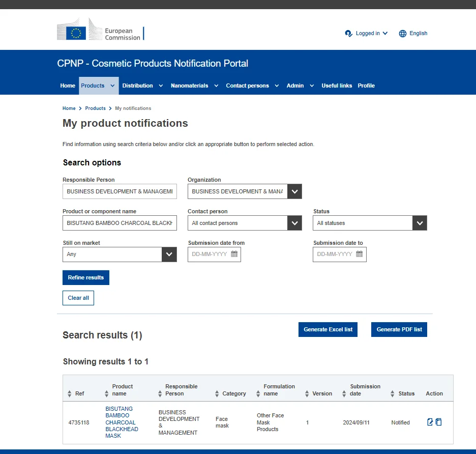This screenshot has width=476, height=454.
Task: Open the Submission date to calendar icon
Action: (360, 254)
